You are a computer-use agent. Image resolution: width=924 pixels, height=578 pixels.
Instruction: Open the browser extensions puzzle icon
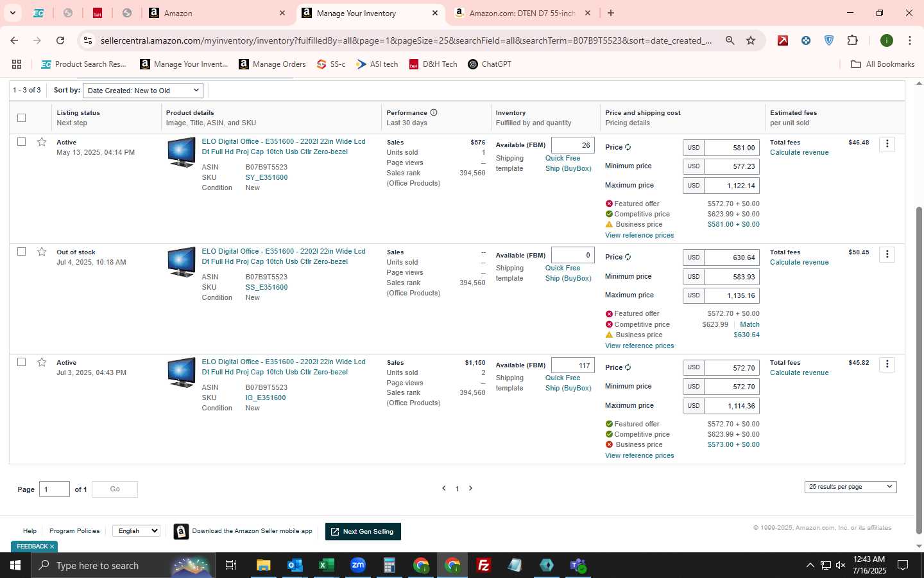[852, 40]
